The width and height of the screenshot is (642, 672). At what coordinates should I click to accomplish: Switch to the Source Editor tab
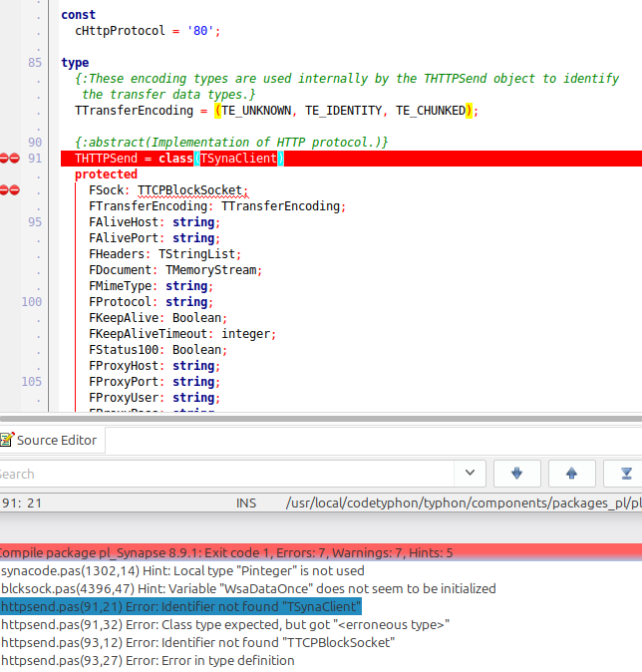56,440
